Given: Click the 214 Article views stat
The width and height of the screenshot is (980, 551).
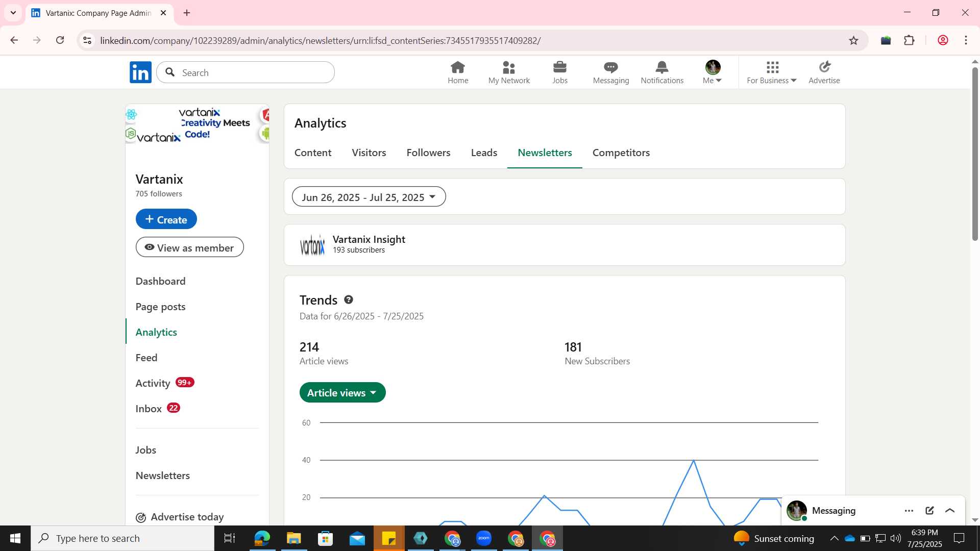Looking at the screenshot, I should tap(324, 354).
